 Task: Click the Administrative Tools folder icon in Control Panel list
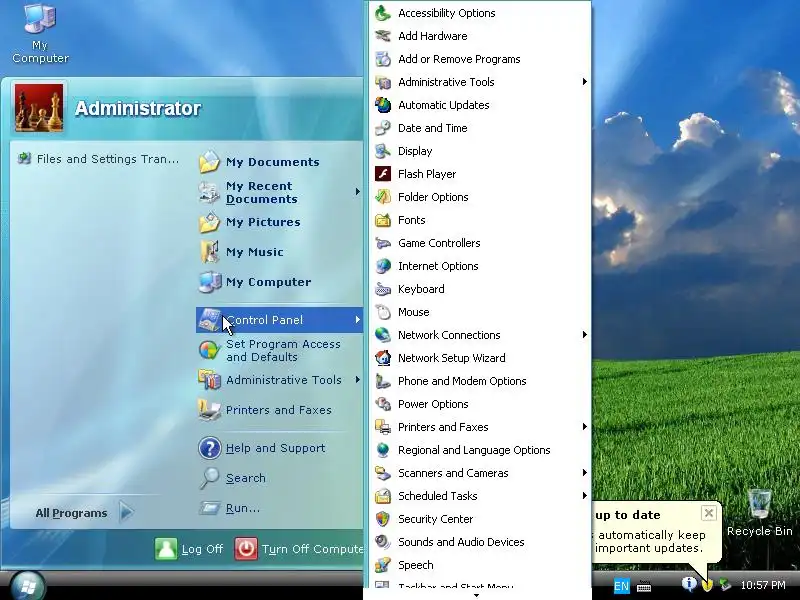click(383, 82)
